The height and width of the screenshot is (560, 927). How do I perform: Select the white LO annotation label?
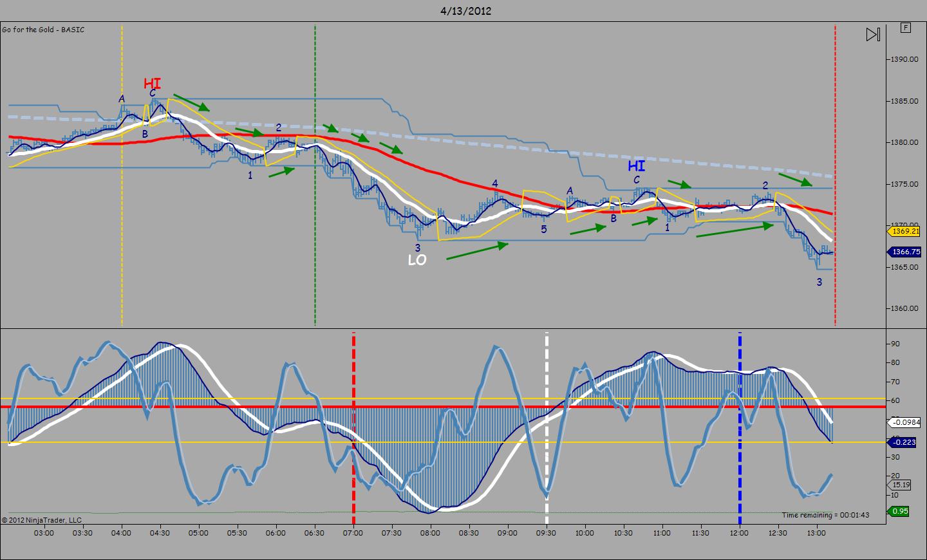(x=417, y=260)
